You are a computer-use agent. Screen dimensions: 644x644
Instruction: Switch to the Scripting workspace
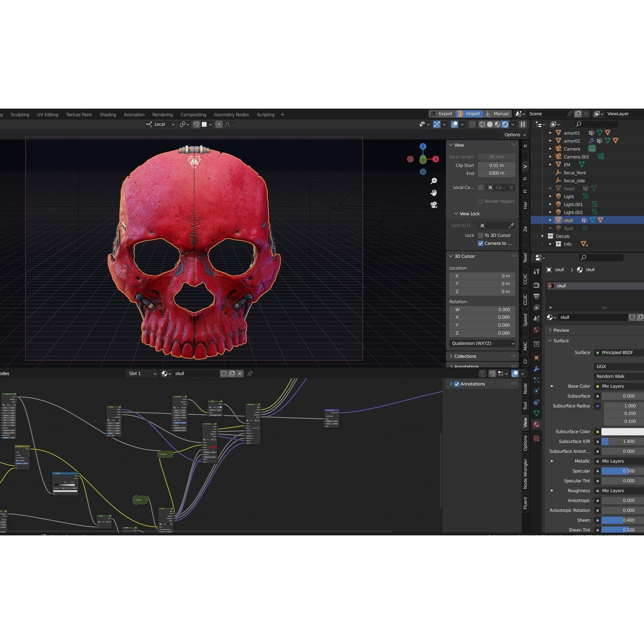coord(265,114)
